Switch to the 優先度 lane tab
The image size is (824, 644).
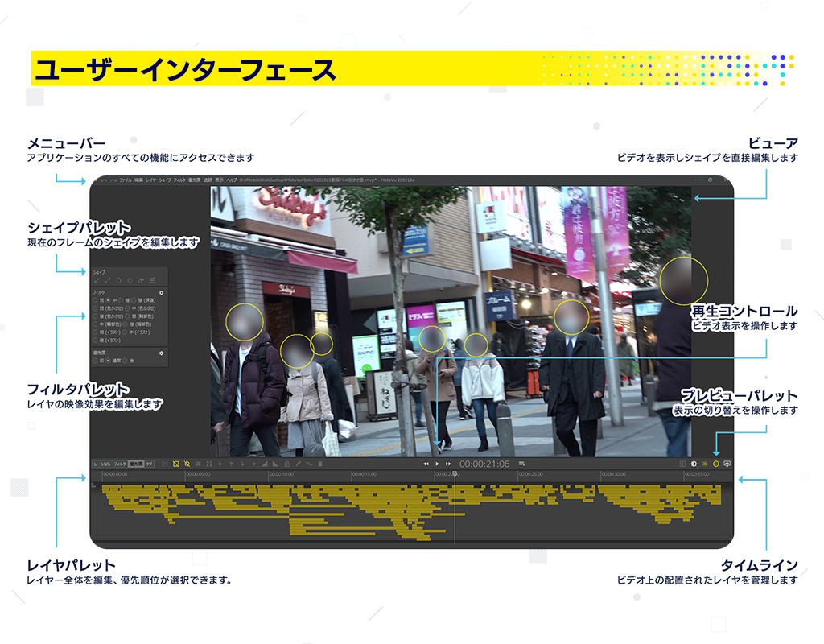click(x=136, y=464)
